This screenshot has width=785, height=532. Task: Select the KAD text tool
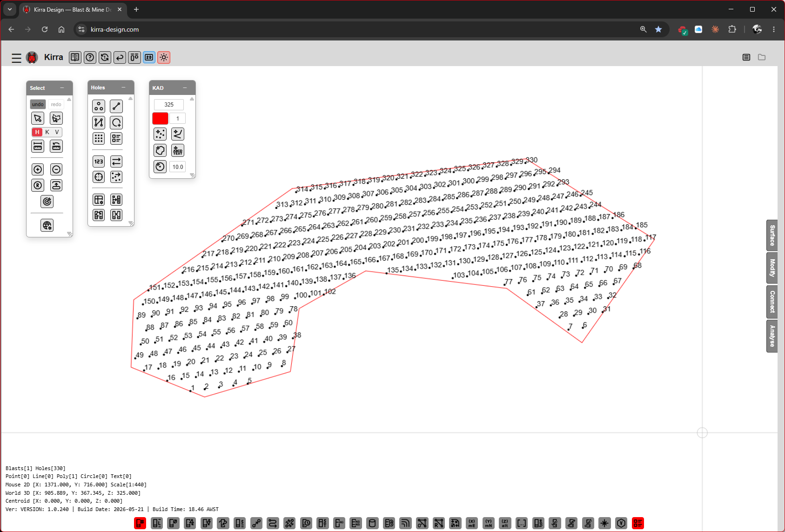tap(178, 150)
